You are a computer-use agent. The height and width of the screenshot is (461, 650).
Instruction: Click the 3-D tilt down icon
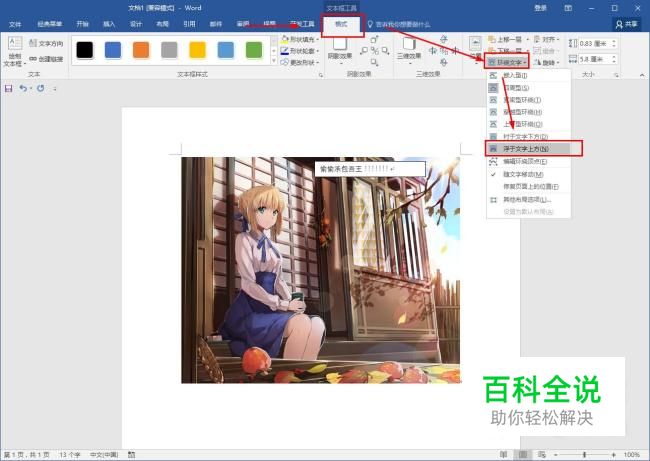point(444,62)
